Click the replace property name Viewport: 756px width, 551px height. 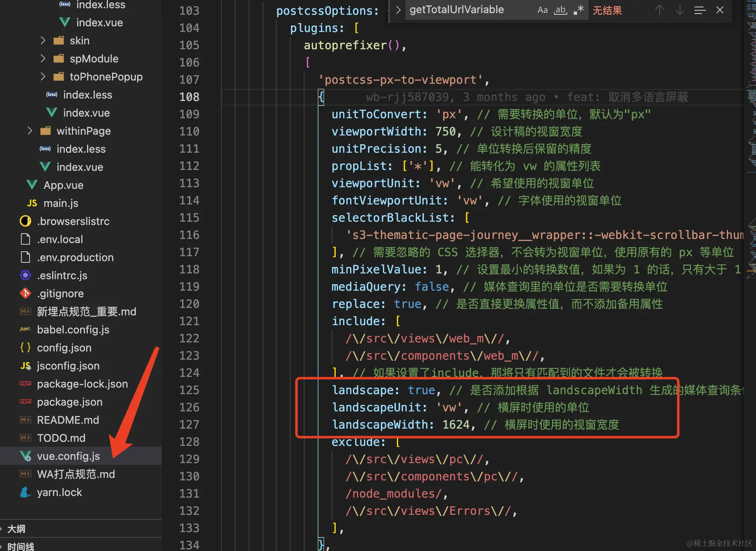(x=355, y=304)
